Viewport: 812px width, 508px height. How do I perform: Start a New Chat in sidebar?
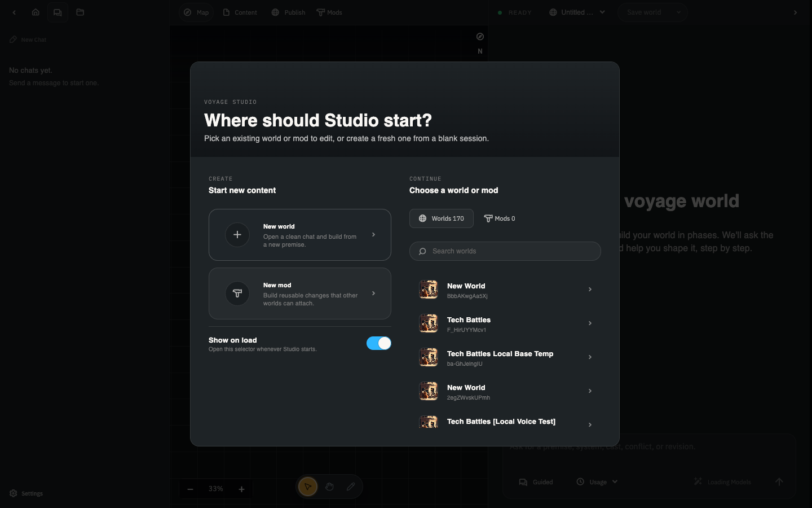click(28, 40)
